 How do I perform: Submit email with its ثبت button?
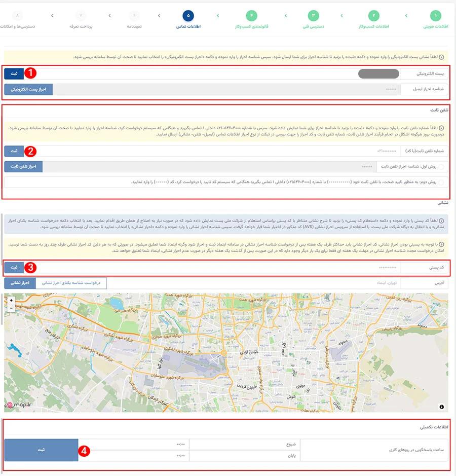pos(14,74)
